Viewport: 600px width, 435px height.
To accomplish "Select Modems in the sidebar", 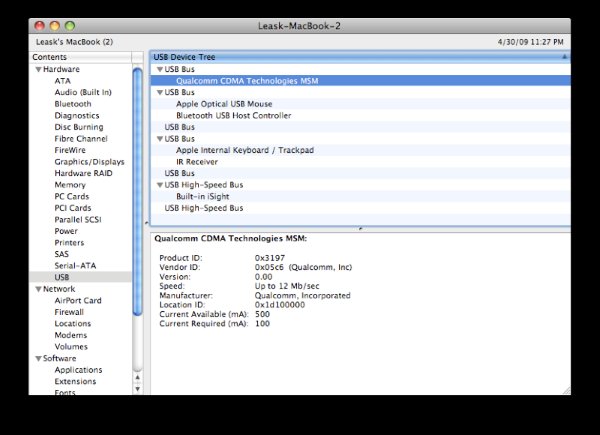I will click(x=71, y=335).
